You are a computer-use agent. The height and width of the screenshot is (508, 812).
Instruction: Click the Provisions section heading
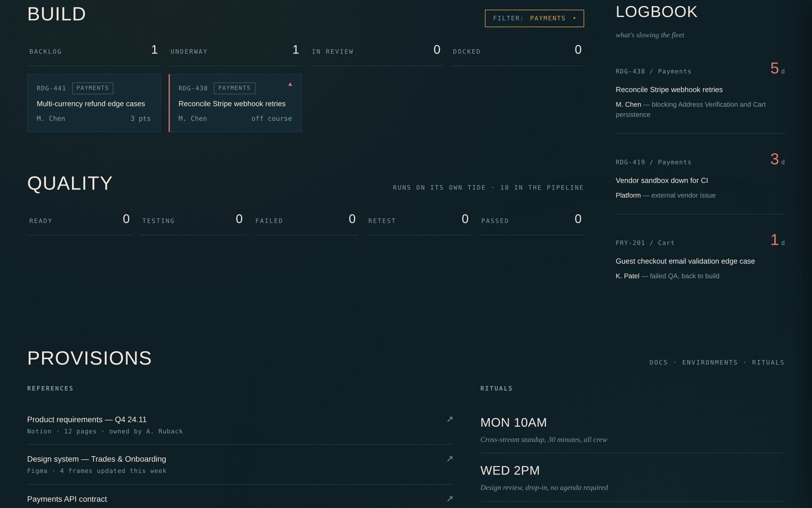click(89, 358)
